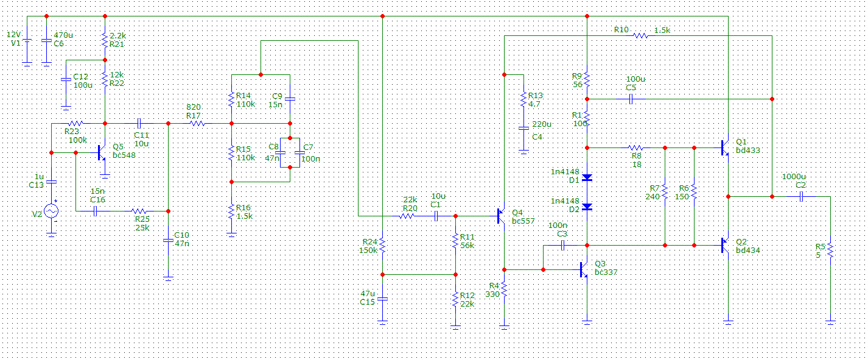Click the ground symbol under R16

pyautogui.click(x=231, y=232)
